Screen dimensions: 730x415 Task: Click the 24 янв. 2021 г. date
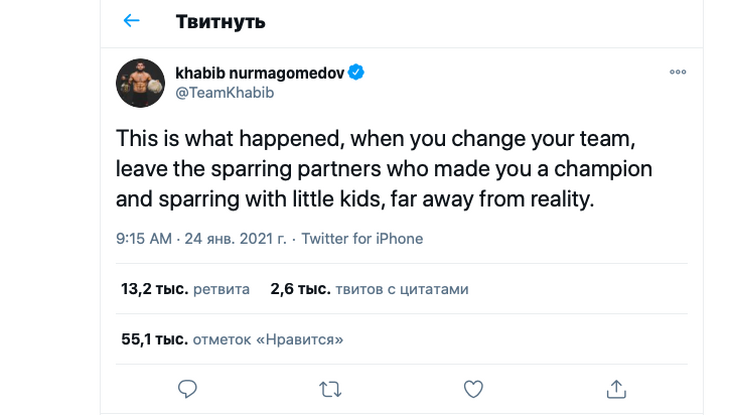pos(233,239)
